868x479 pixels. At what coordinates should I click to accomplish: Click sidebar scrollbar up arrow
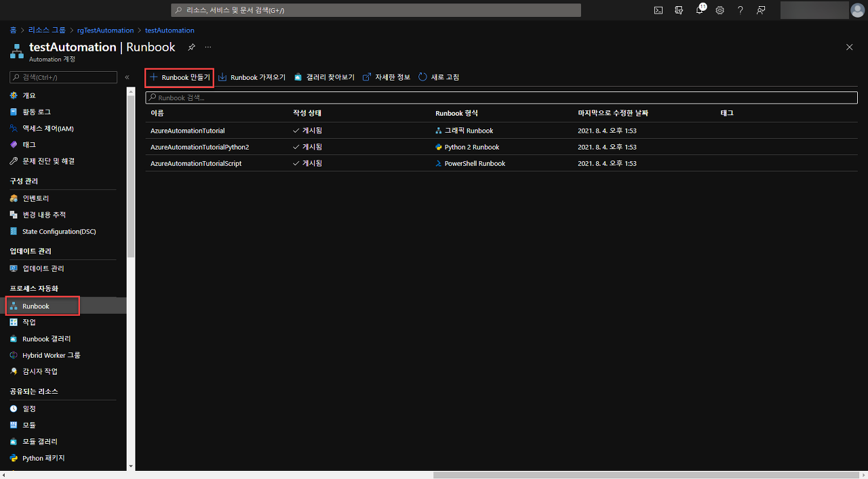click(x=131, y=91)
